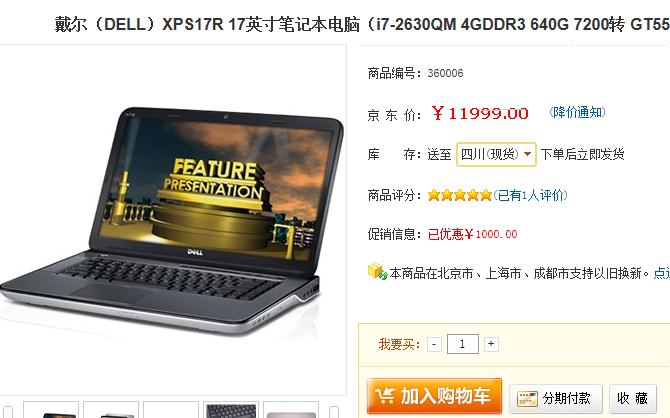
Task: Open the 四川(现货) delivery region dropdown
Action: 496,154
